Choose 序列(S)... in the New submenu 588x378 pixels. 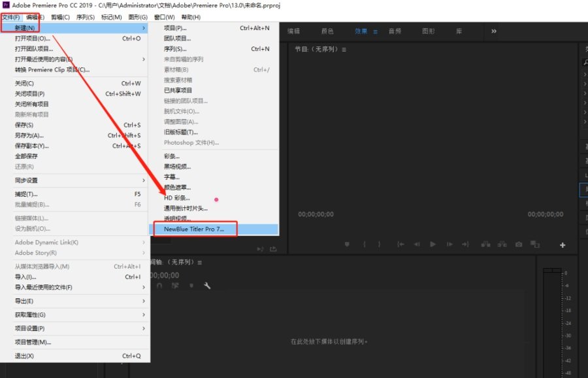click(x=214, y=49)
